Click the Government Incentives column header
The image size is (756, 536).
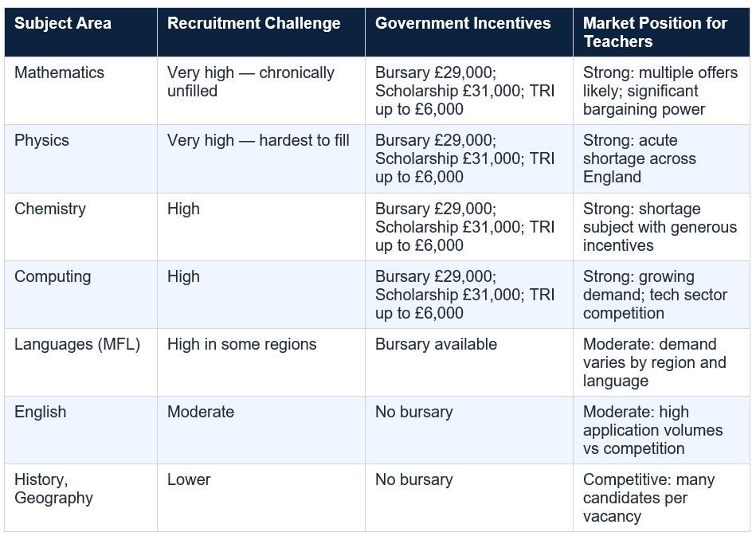[x=469, y=33]
